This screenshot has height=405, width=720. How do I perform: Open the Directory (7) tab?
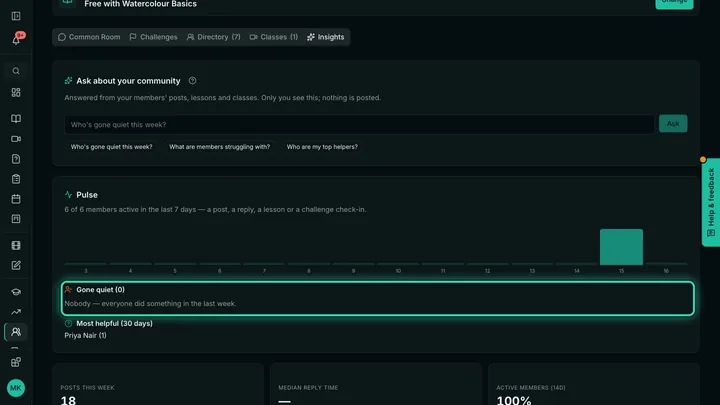214,37
